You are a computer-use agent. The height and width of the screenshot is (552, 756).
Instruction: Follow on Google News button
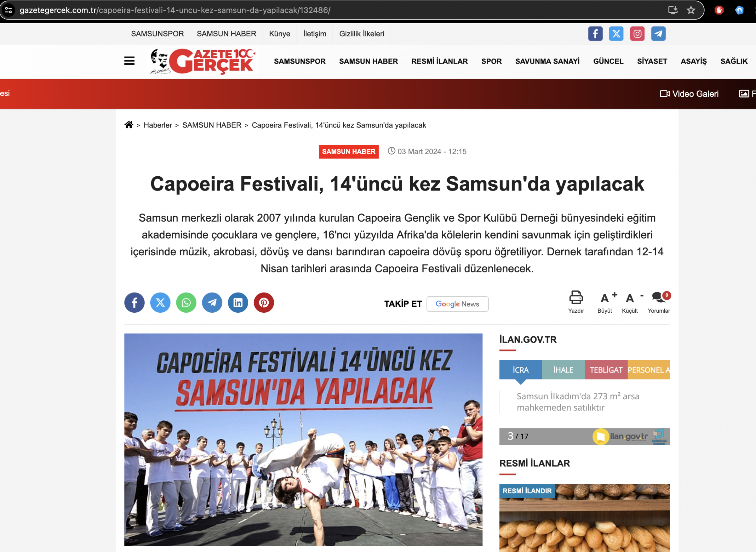click(457, 304)
